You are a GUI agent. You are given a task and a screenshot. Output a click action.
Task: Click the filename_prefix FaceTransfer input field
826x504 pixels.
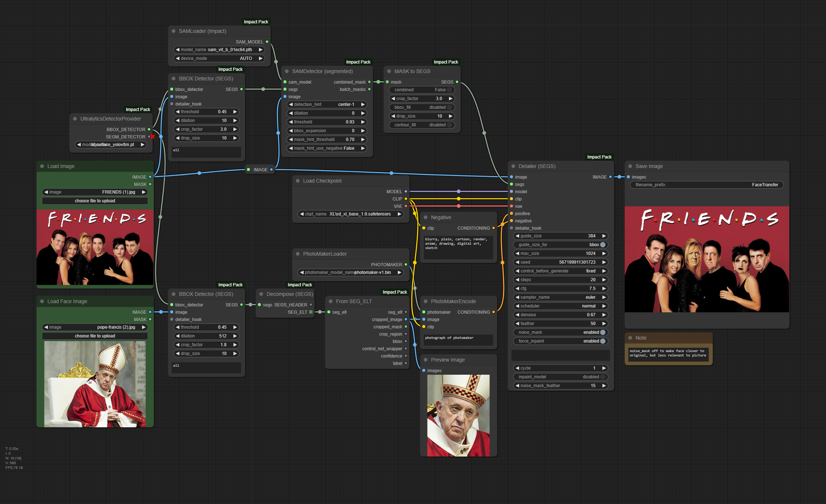click(x=707, y=185)
